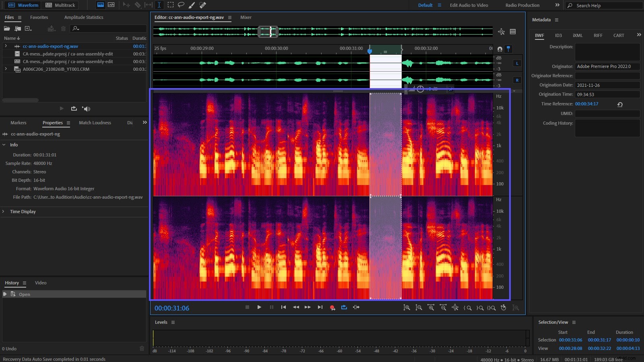644x362 pixels.
Task: Select the Spot Healing Brush tool
Action: (202, 5)
